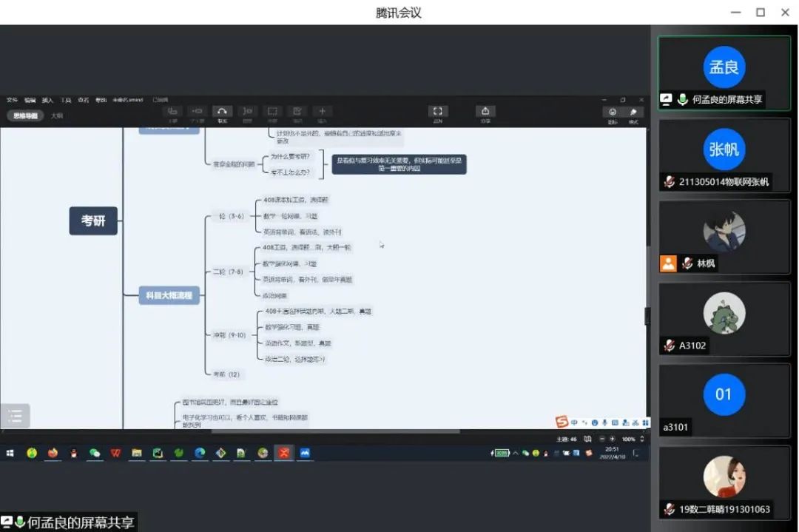Switch to the 大纲 outline tab
The width and height of the screenshot is (799, 532).
57,115
